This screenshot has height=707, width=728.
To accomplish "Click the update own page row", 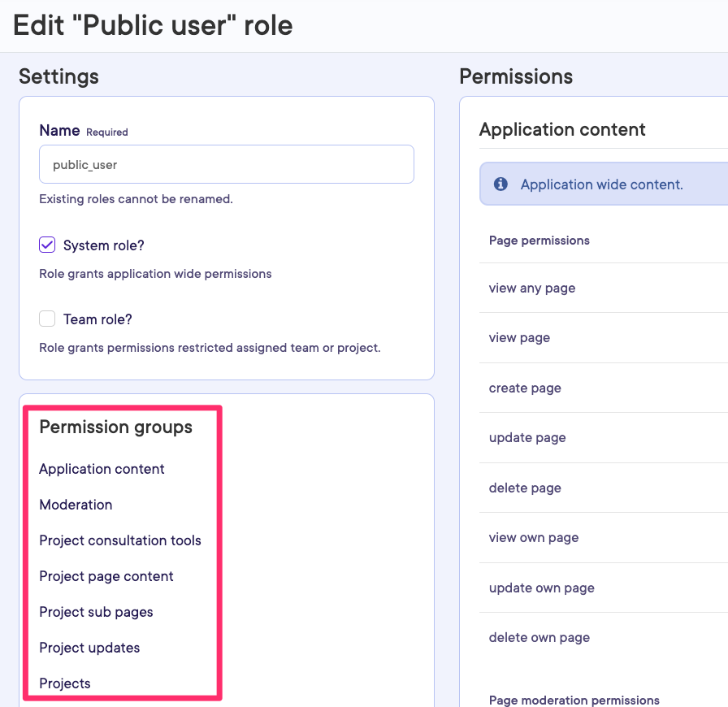I will pos(541,588).
